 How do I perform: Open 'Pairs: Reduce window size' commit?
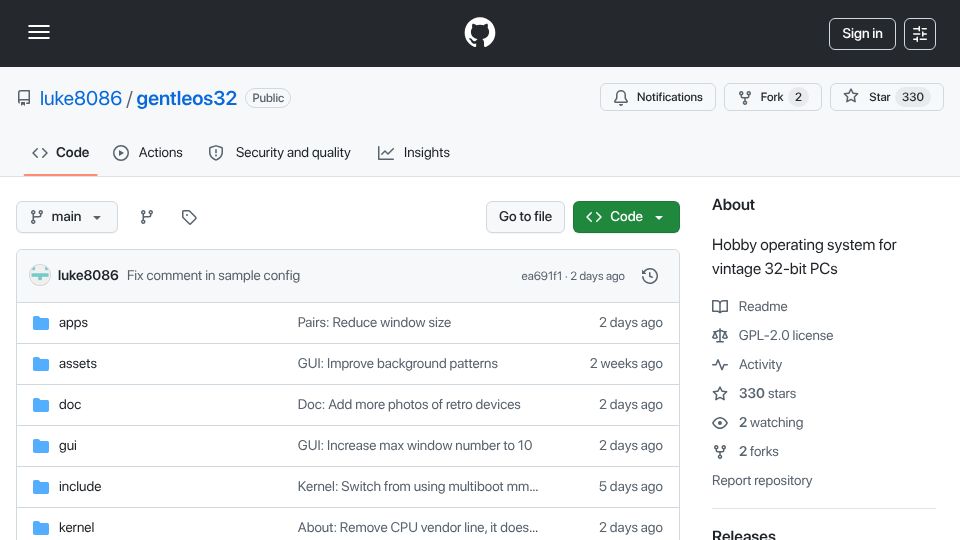point(374,323)
